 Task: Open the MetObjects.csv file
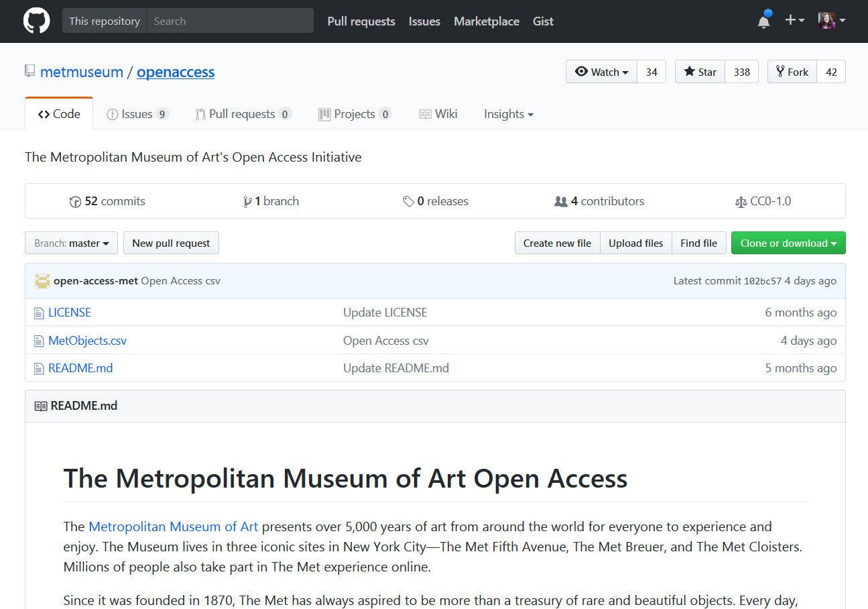(x=87, y=341)
